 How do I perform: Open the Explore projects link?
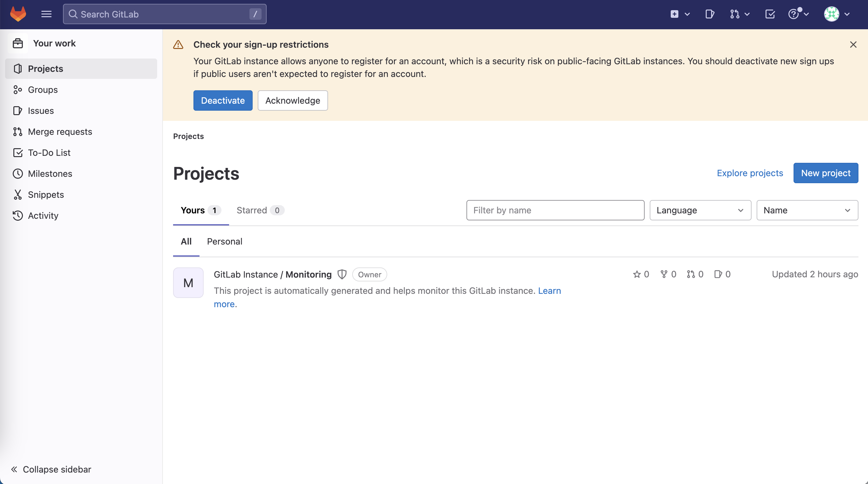750,173
